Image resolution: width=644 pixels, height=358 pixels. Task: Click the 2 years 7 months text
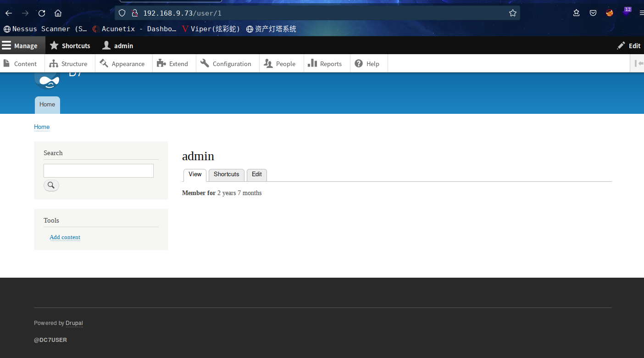[239, 193]
